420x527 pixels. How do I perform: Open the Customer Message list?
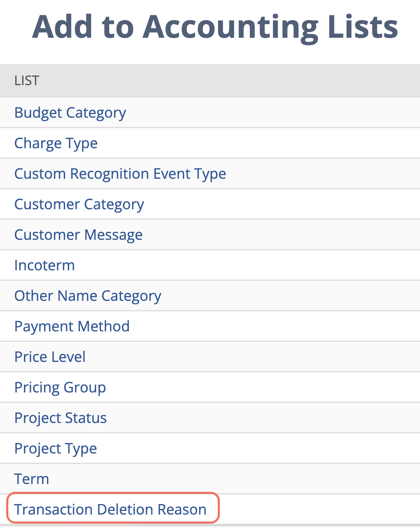78,235
